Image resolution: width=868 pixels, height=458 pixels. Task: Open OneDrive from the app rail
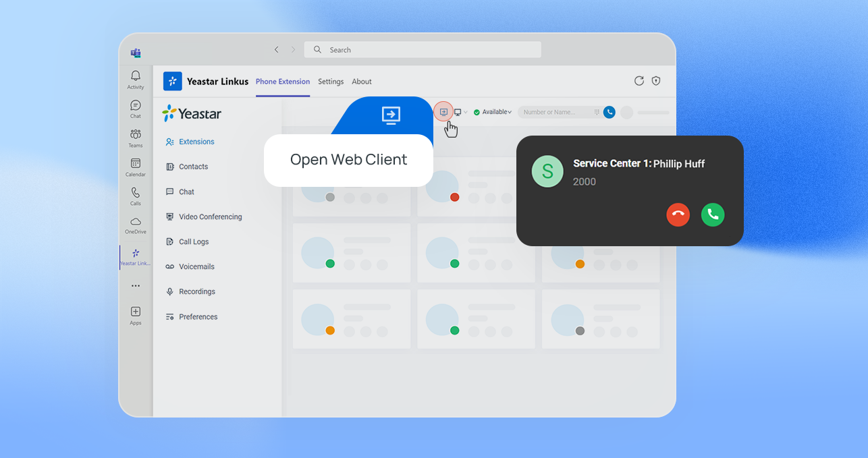136,225
